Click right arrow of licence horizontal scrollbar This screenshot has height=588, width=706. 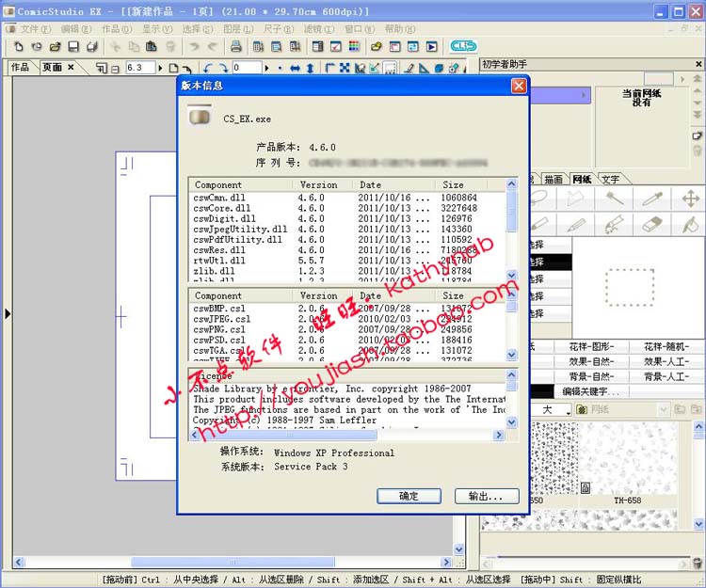click(x=498, y=435)
